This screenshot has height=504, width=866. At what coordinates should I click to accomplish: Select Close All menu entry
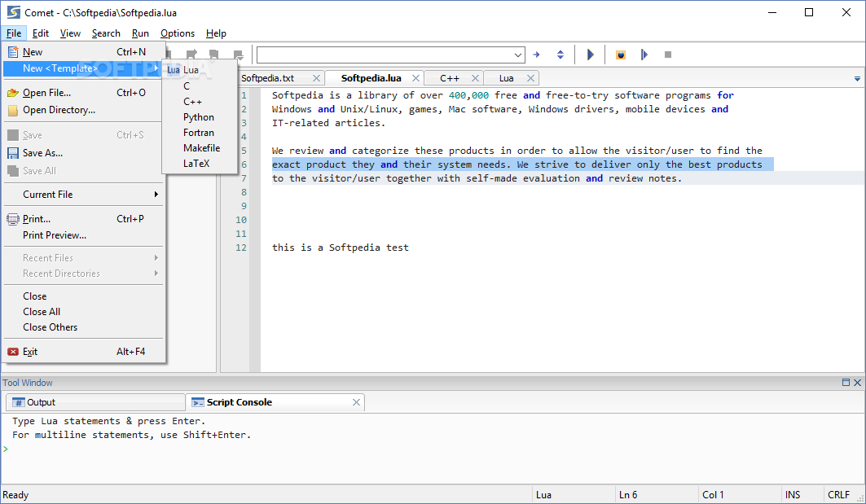pos(84,312)
